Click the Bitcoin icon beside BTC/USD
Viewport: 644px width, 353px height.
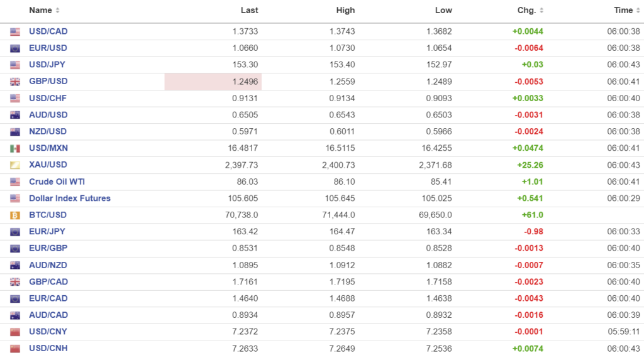click(x=15, y=215)
